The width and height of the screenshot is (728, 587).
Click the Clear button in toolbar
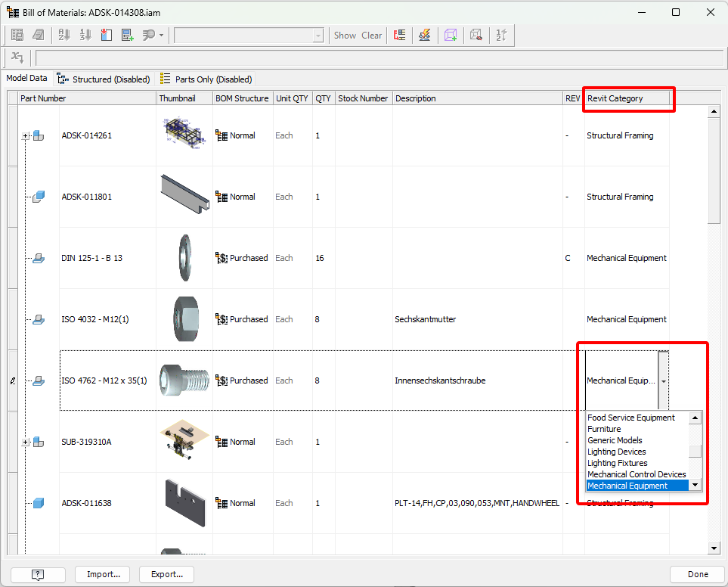point(371,36)
